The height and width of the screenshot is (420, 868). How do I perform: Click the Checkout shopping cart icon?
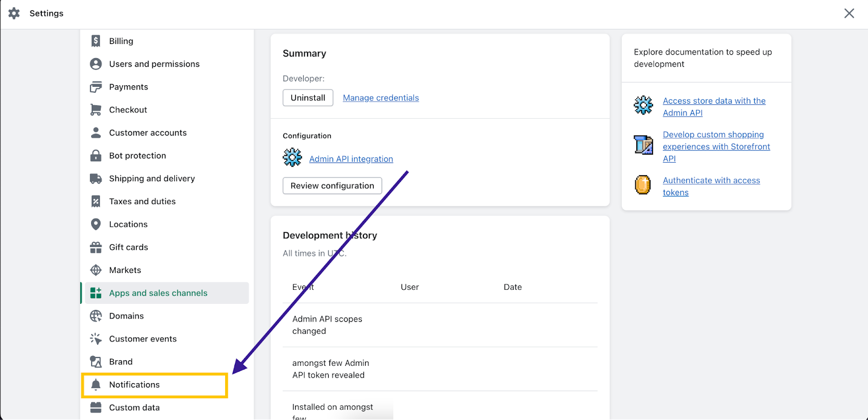point(96,110)
